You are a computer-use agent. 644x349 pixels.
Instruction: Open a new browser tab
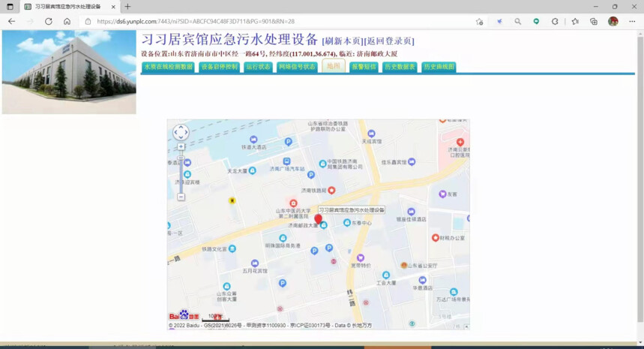(127, 7)
